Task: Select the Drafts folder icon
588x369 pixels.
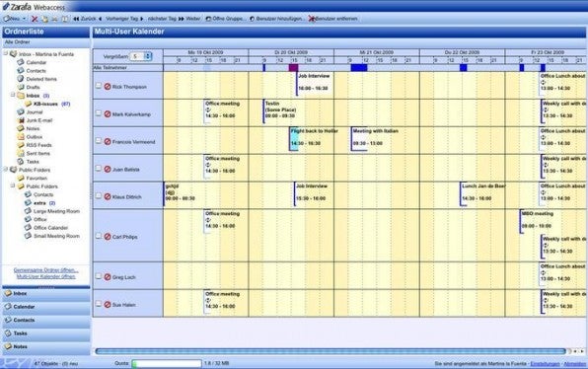Action: (x=21, y=87)
